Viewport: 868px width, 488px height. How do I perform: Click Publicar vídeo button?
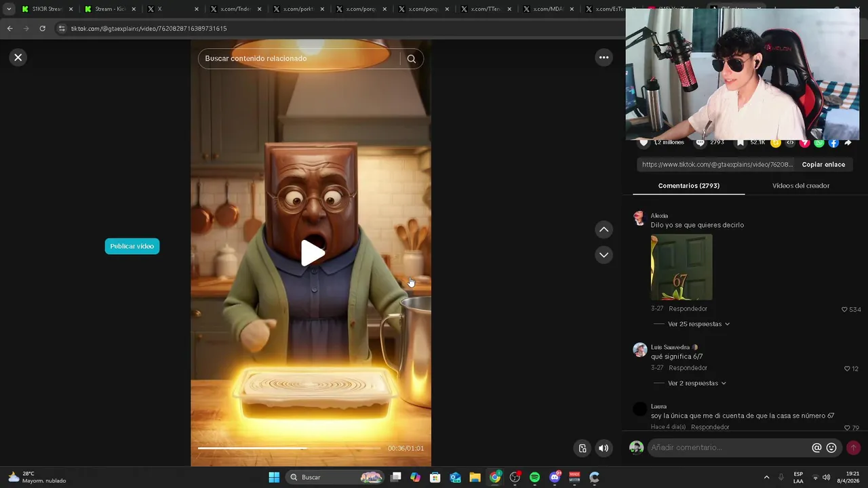(x=132, y=246)
